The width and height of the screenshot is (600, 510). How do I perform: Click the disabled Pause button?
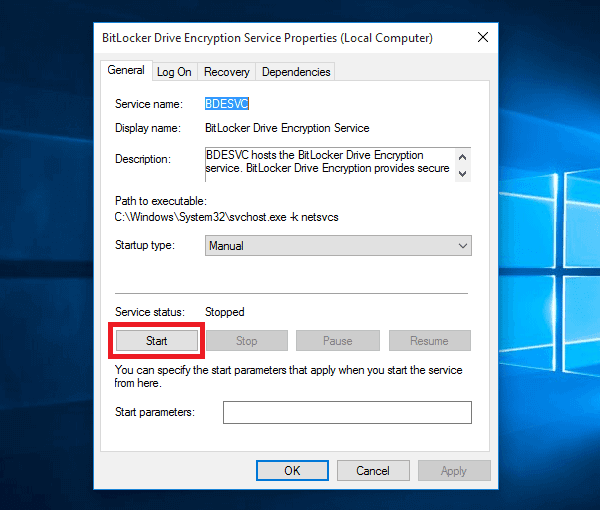(338, 341)
